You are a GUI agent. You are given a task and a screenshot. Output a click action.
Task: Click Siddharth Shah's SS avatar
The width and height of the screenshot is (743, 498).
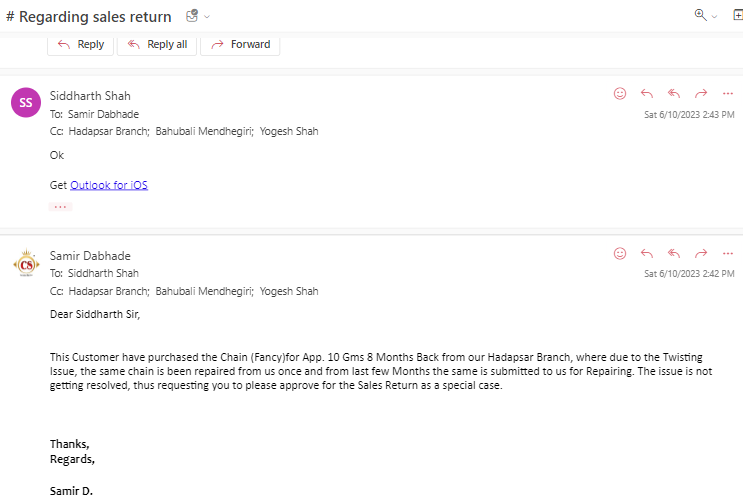(x=26, y=102)
